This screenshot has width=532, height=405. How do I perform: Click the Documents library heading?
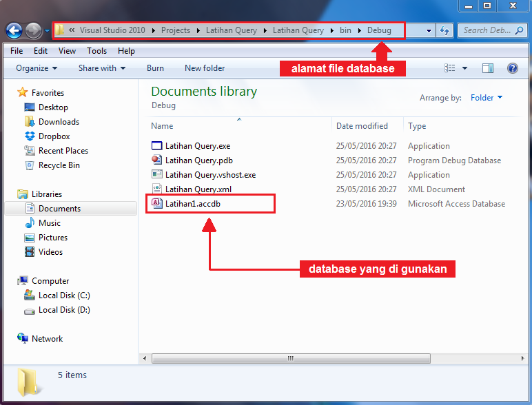[x=204, y=91]
